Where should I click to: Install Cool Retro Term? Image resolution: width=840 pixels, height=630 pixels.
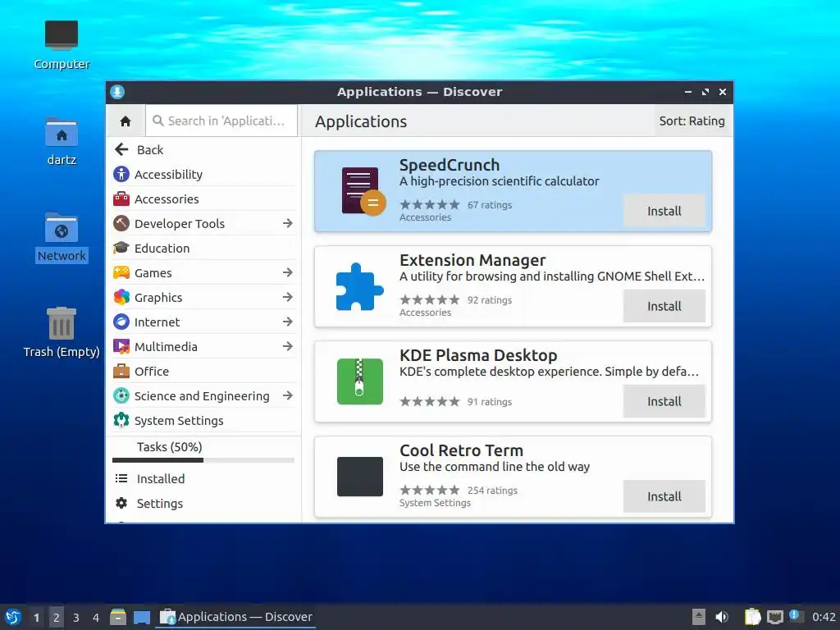[x=664, y=496]
